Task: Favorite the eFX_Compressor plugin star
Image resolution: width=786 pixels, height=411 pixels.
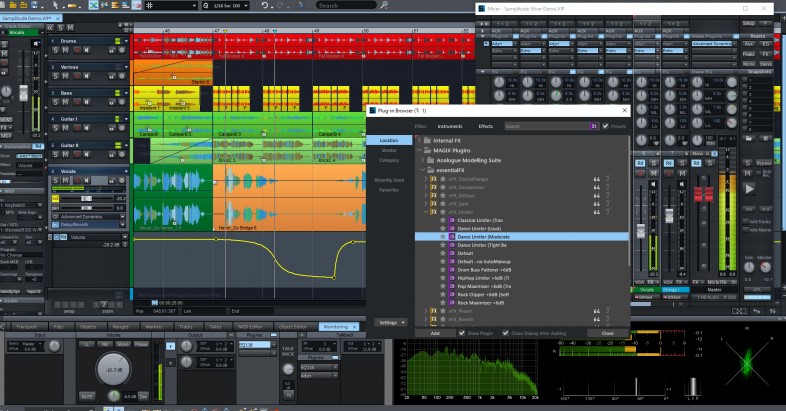Action: tap(443, 187)
